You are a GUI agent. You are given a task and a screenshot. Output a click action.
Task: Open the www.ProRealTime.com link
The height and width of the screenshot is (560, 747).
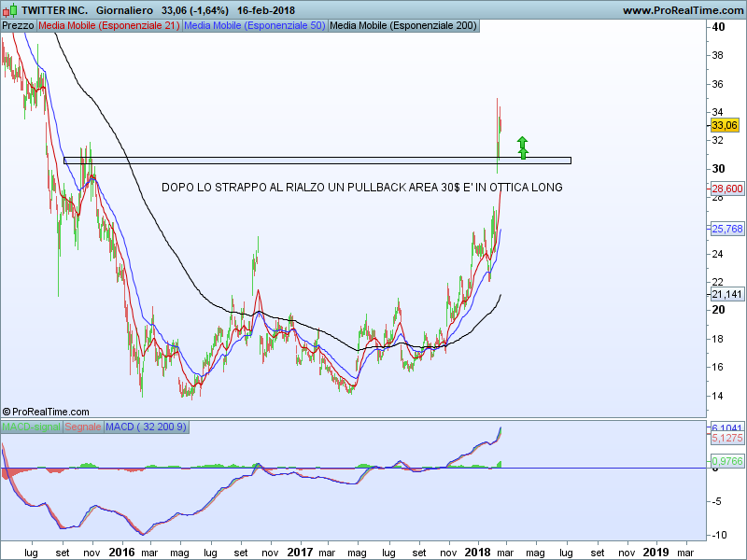pyautogui.click(x=681, y=10)
